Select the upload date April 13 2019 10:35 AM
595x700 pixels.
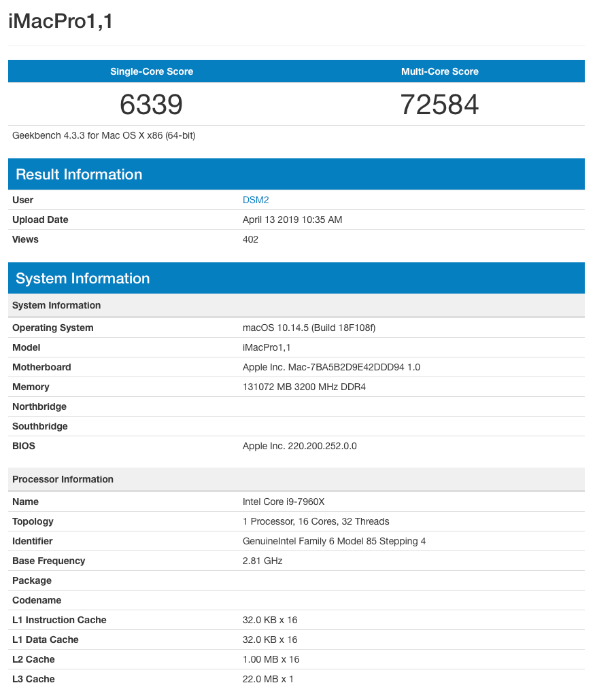(x=292, y=220)
